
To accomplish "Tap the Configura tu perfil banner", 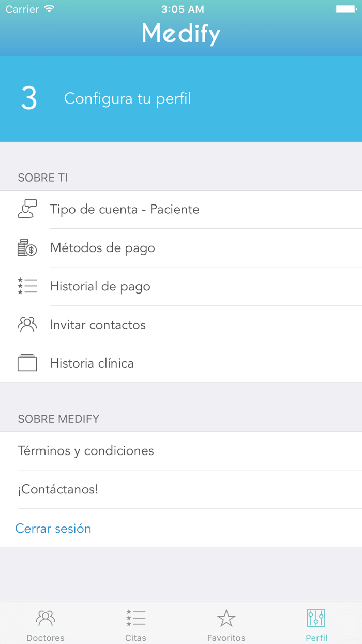I will point(181,99).
